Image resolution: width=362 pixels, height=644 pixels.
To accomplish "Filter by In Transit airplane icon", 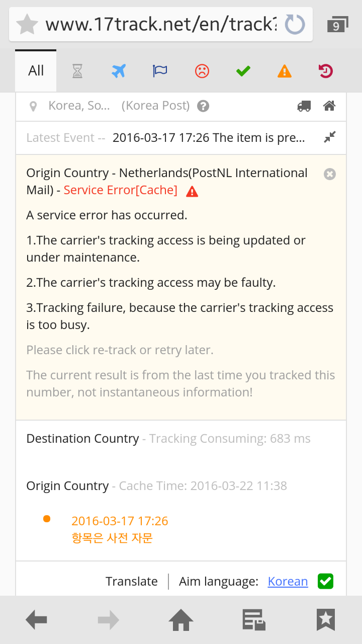I will [x=118, y=71].
